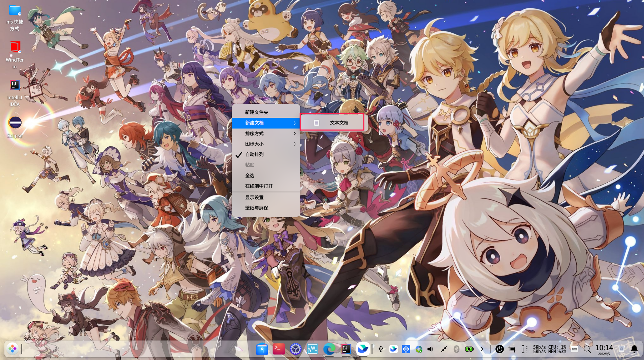This screenshot has height=360, width=644.
Task: Select 新建文件夹 from the context menu
Action: pos(257,112)
